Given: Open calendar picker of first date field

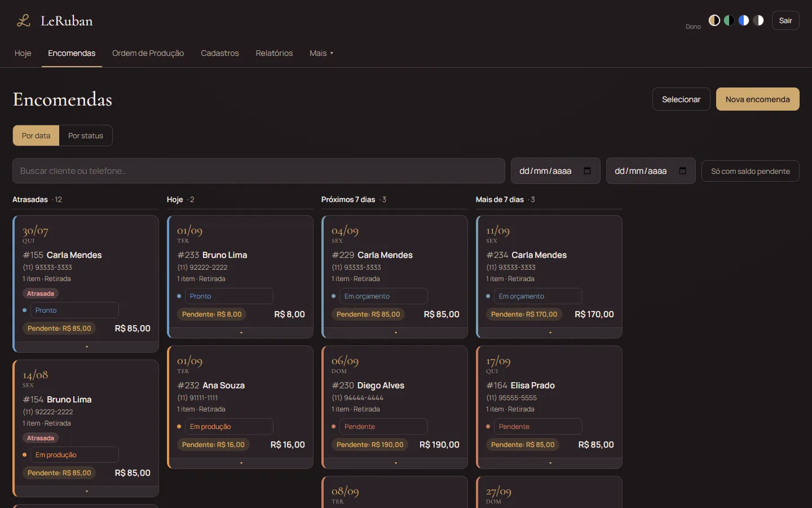Looking at the screenshot, I should [x=587, y=171].
